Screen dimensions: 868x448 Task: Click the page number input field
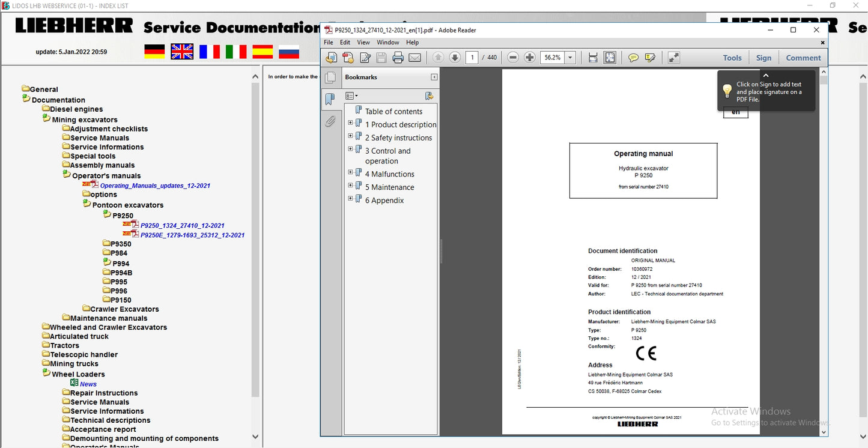pos(472,58)
